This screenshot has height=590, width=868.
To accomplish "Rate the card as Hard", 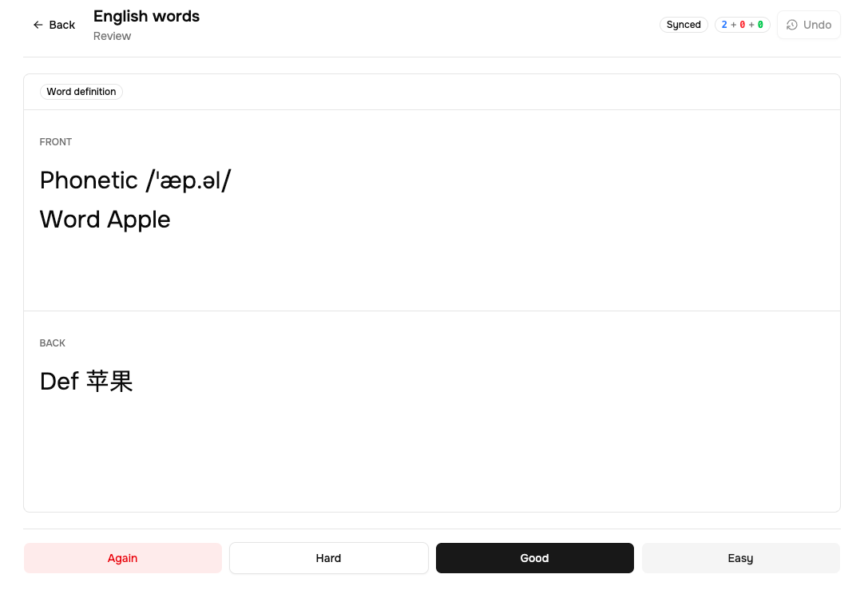I will [329, 558].
